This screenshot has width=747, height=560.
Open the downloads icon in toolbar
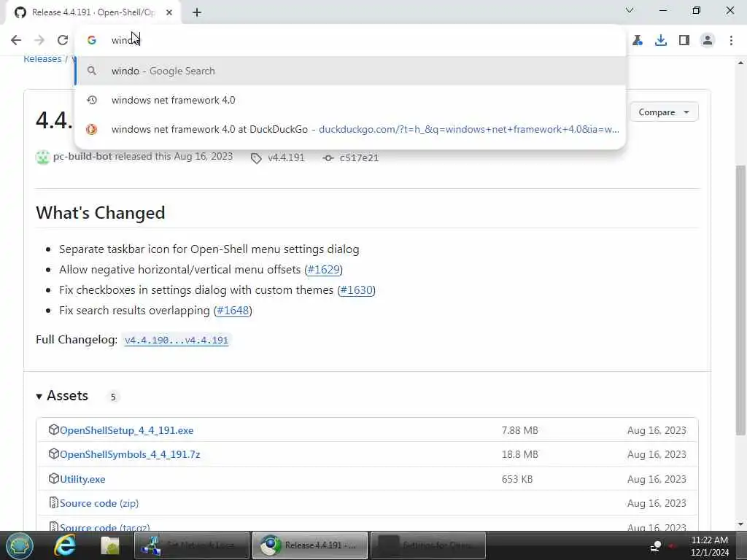pyautogui.click(x=661, y=40)
